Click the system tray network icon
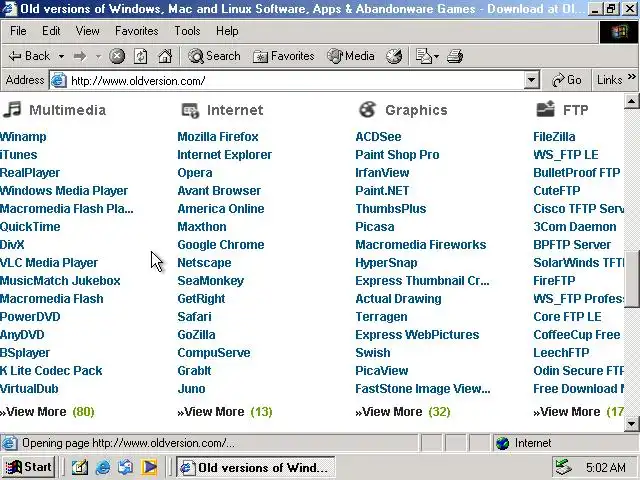Image resolution: width=640 pixels, height=480 pixels. point(563,467)
